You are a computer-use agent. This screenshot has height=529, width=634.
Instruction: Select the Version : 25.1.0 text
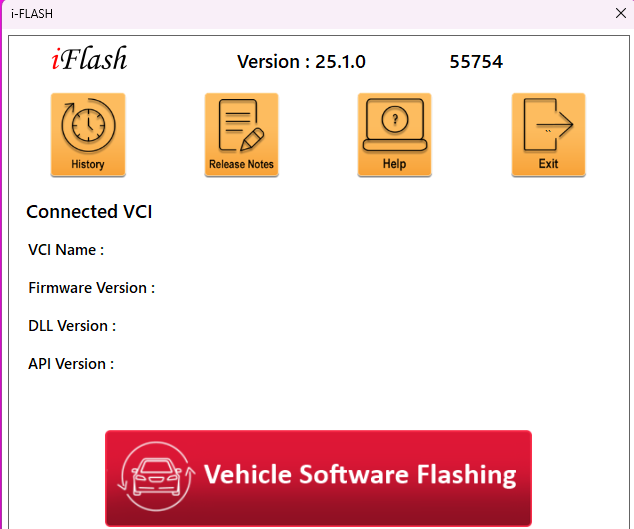[301, 62]
